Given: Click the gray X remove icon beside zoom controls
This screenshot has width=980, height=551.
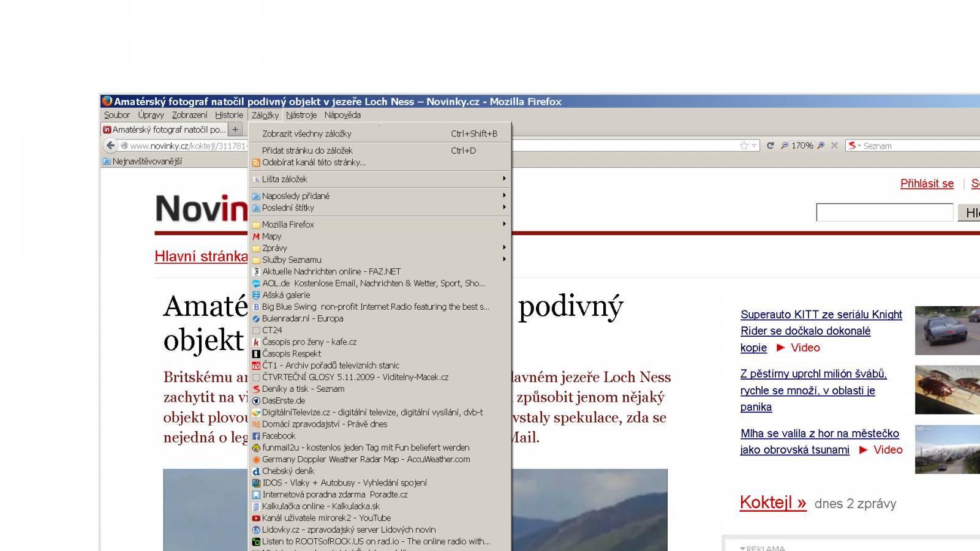Looking at the screenshot, I should tap(834, 146).
